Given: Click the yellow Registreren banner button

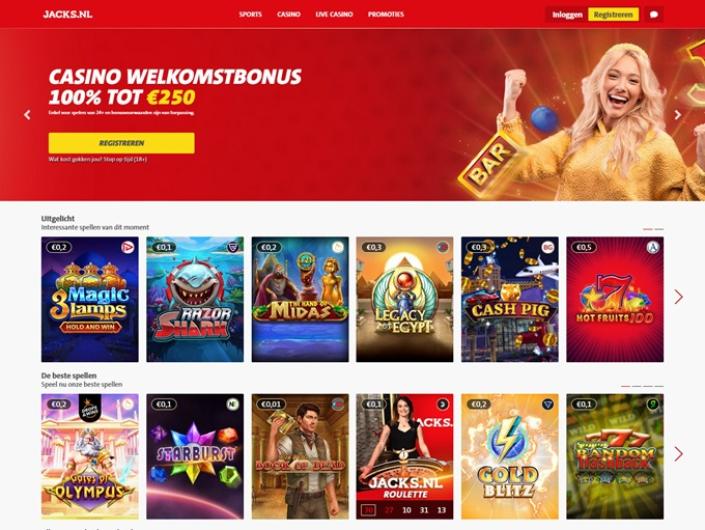Looking at the screenshot, I should coord(121,143).
